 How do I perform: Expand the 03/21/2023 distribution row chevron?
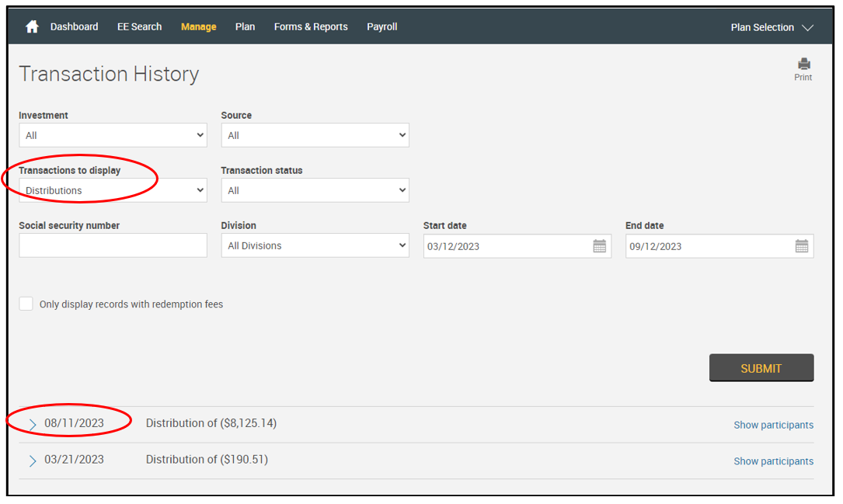pos(33,461)
